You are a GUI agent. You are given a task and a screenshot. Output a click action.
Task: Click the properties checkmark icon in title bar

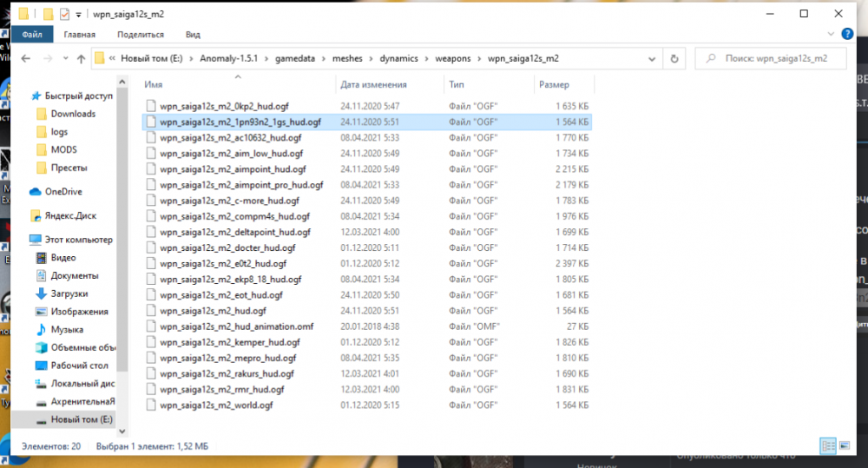point(64,14)
